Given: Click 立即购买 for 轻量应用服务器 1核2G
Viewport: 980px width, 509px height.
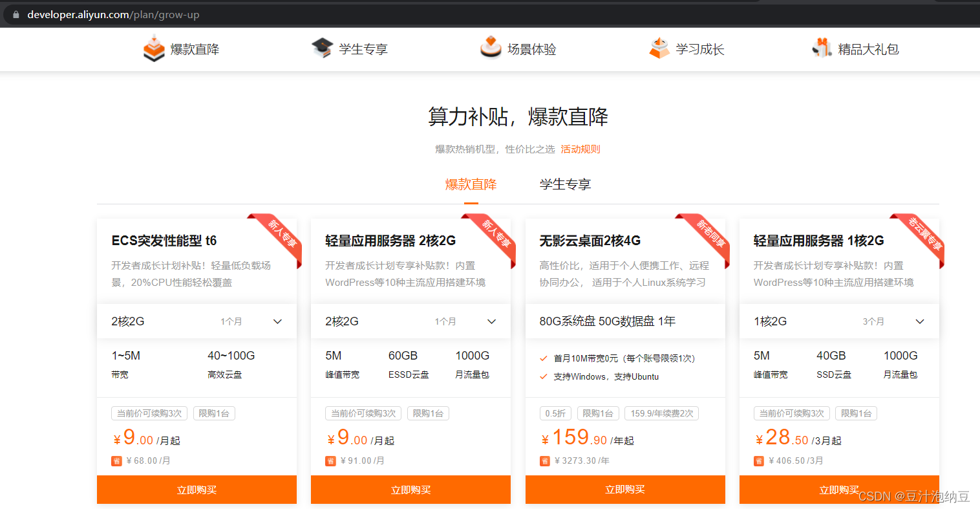Looking at the screenshot, I should (839, 490).
